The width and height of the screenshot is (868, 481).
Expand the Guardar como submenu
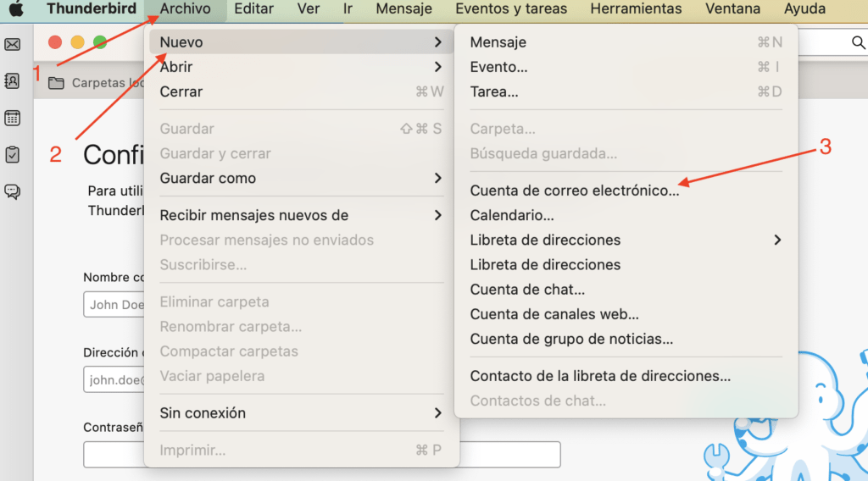301,178
